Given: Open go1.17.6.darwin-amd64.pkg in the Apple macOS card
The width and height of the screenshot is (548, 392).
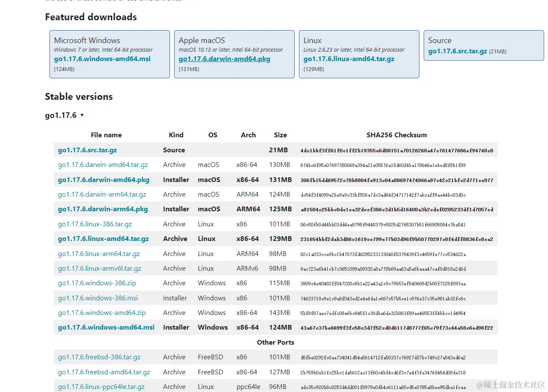Looking at the screenshot, I should (225, 59).
